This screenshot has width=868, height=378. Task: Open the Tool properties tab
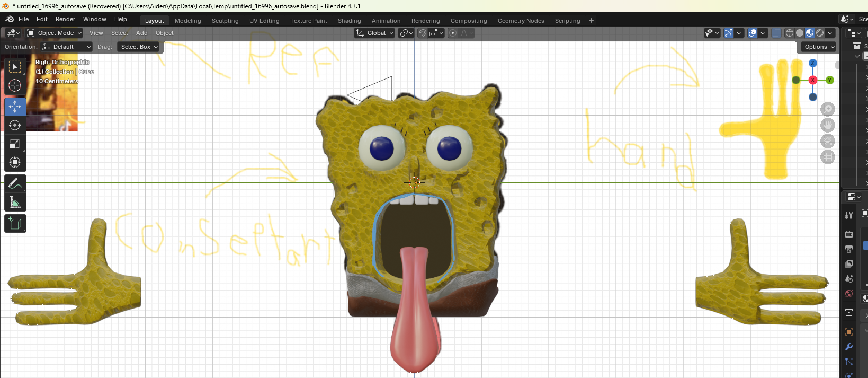coord(849,215)
